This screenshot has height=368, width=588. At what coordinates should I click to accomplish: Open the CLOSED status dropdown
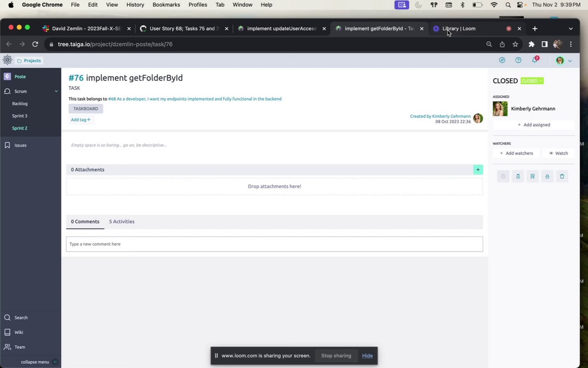[x=532, y=81]
